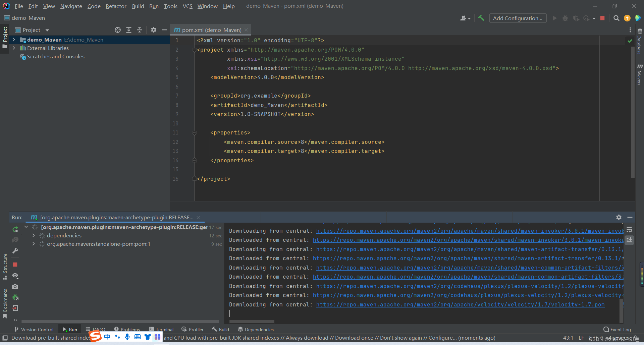This screenshot has height=345, width=644.
Task: Stop the running Maven process
Action: pyautogui.click(x=15, y=265)
